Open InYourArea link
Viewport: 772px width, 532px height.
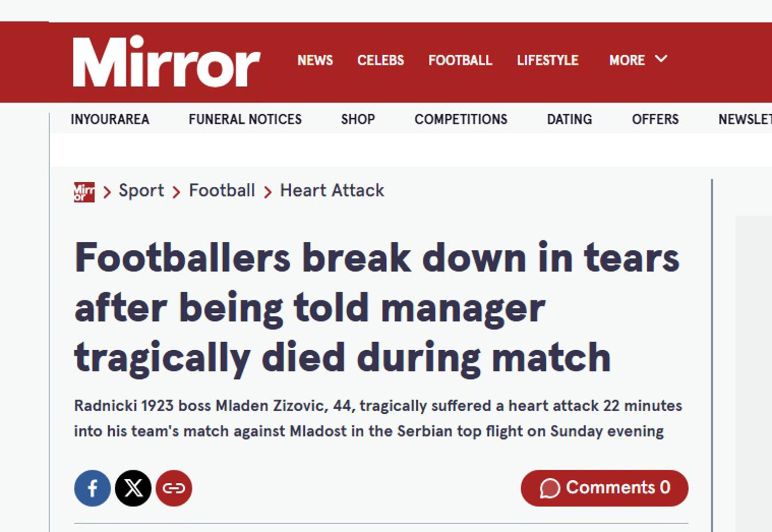click(110, 119)
